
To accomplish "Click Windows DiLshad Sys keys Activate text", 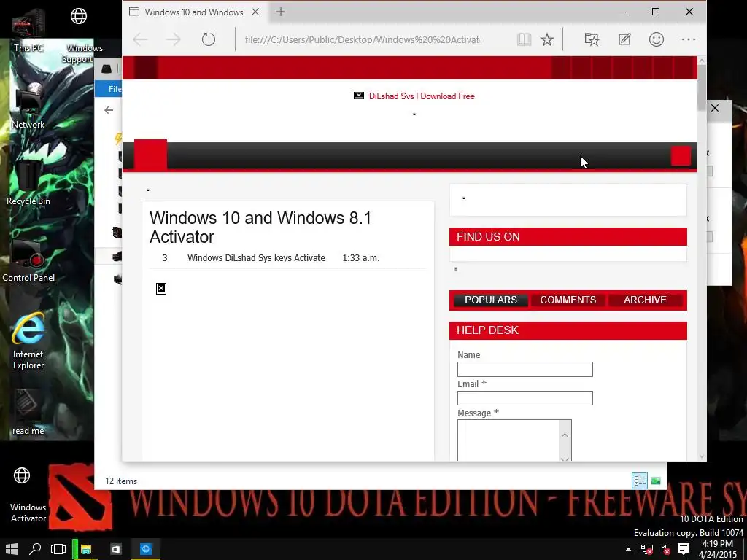I will coord(256,257).
